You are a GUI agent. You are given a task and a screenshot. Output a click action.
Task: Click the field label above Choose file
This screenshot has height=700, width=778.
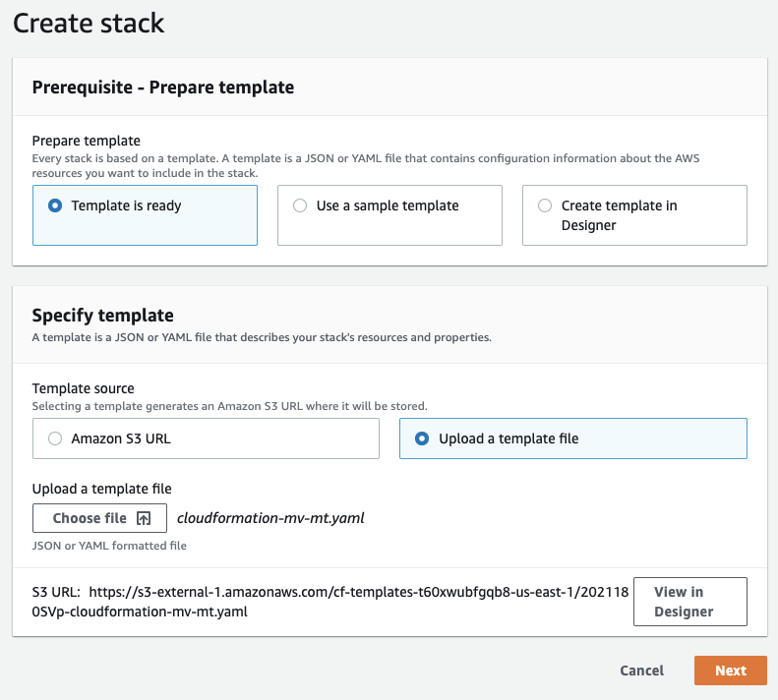pyautogui.click(x=102, y=489)
